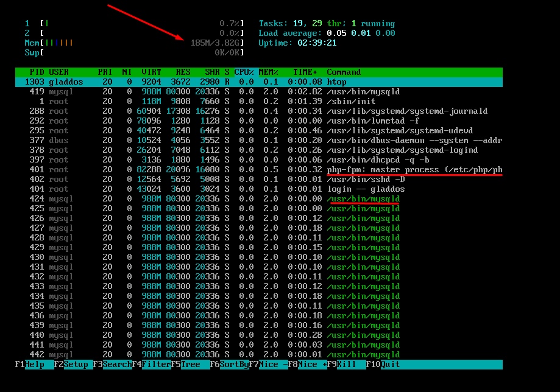The width and height of the screenshot is (560, 392).
Task: Click the PID column header
Action: 37,72
